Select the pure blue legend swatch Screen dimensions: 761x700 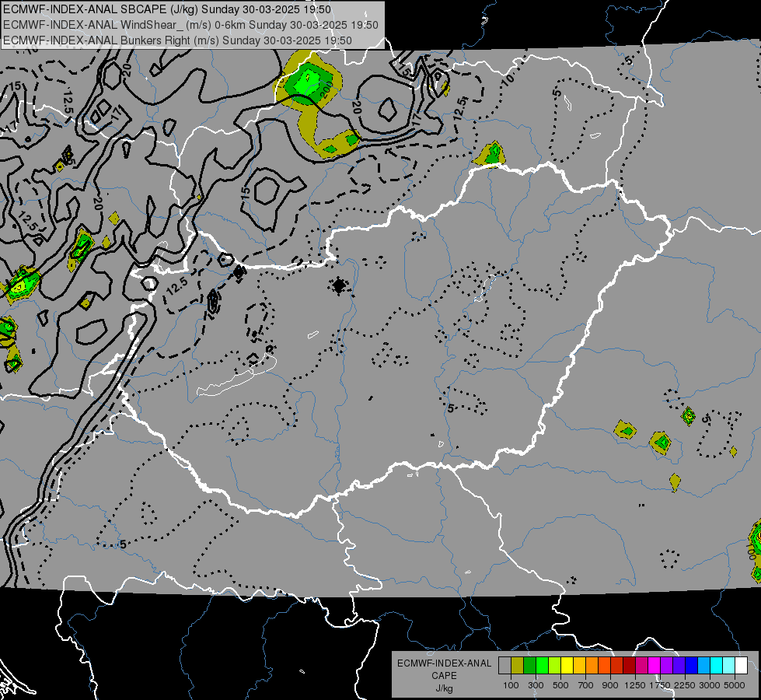coord(692,666)
